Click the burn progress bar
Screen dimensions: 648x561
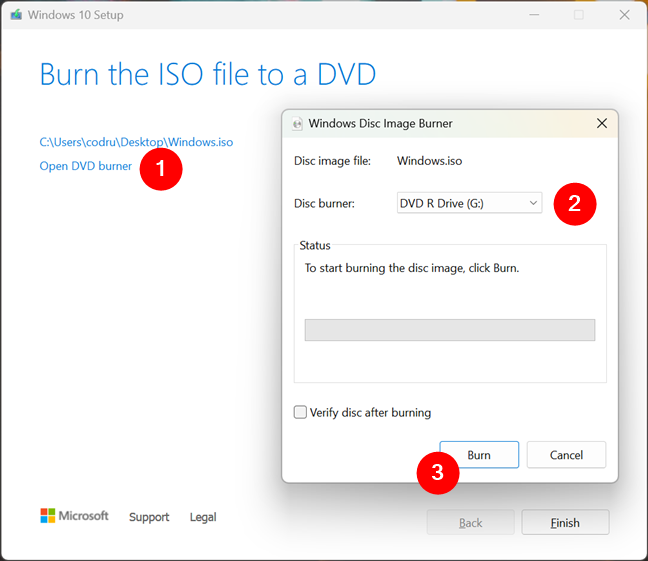pos(450,330)
